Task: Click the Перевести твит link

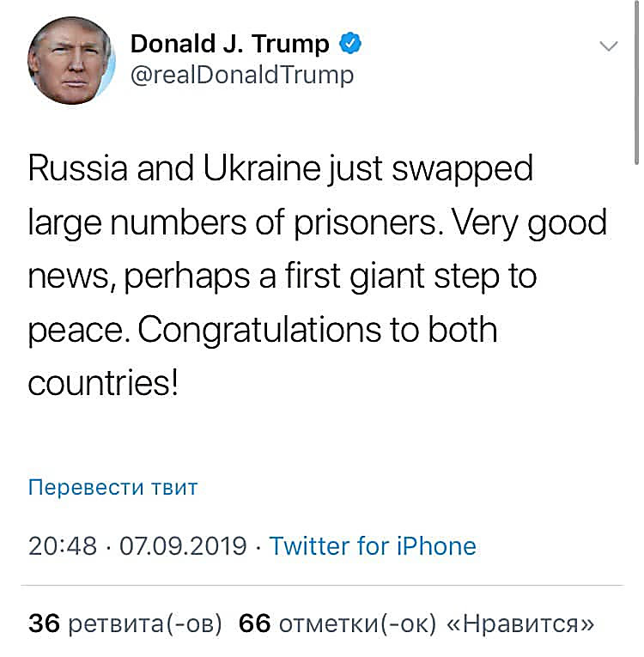Action: [x=112, y=488]
